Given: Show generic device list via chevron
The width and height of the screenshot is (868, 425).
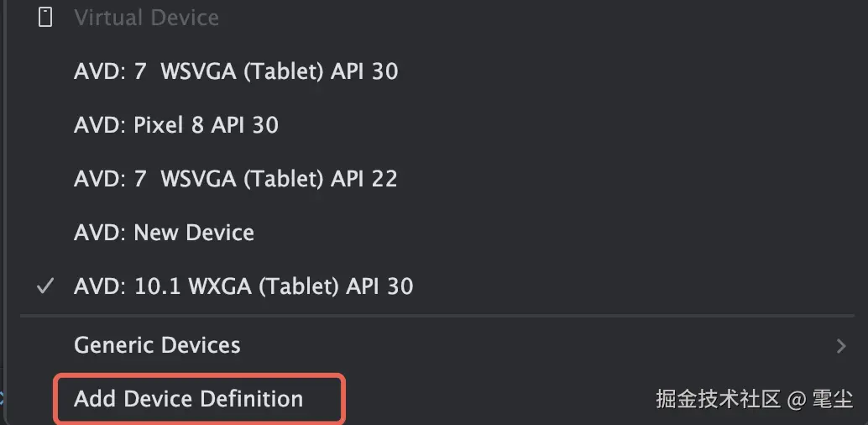Looking at the screenshot, I should 841,346.
